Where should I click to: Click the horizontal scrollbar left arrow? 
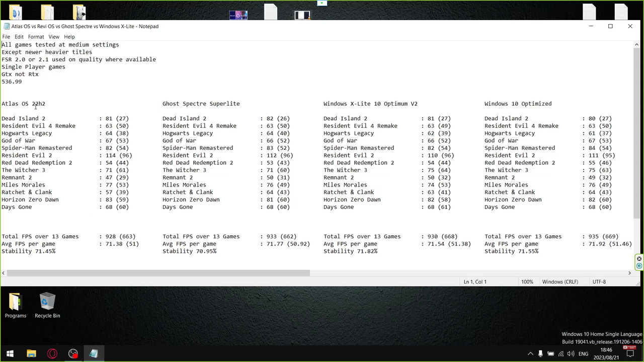pyautogui.click(x=4, y=273)
